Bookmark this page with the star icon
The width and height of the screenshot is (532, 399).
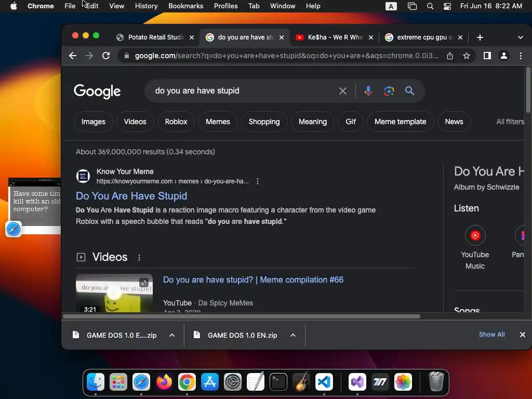click(467, 56)
